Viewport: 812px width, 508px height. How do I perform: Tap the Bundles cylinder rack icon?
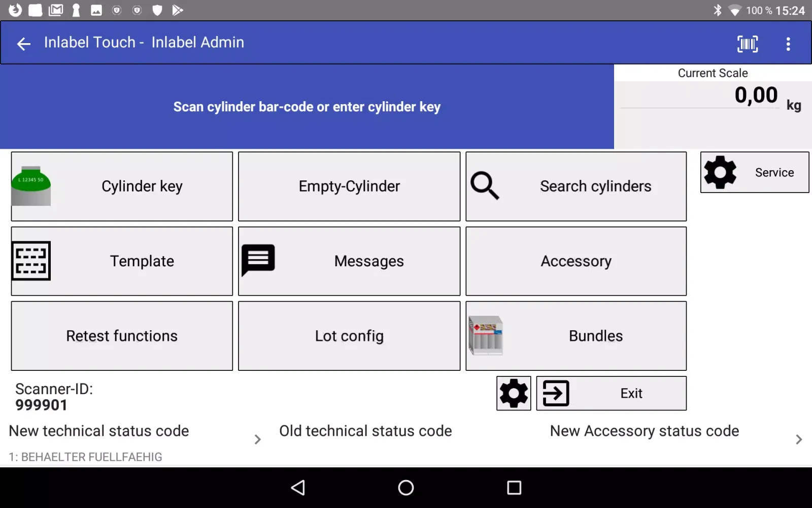tap(486, 335)
